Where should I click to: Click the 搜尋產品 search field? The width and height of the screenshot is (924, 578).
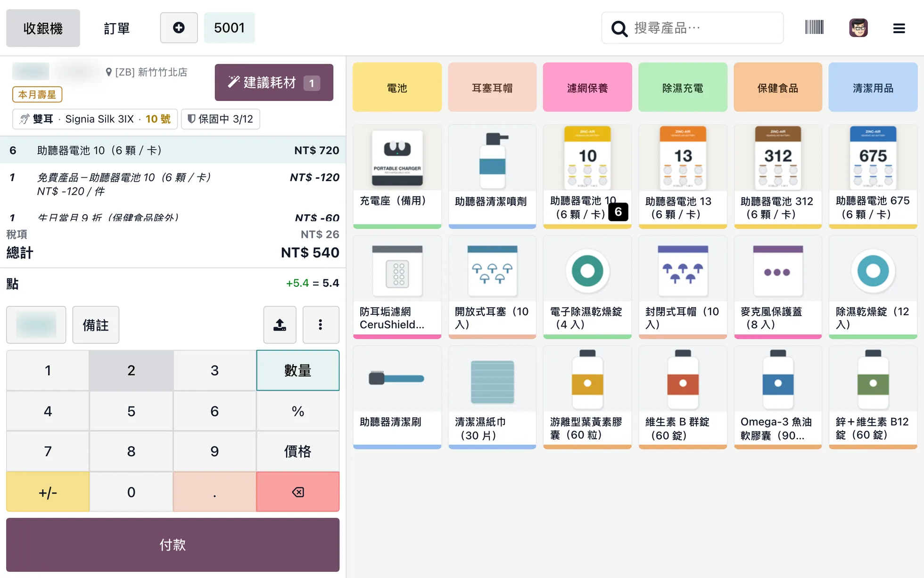tap(693, 28)
